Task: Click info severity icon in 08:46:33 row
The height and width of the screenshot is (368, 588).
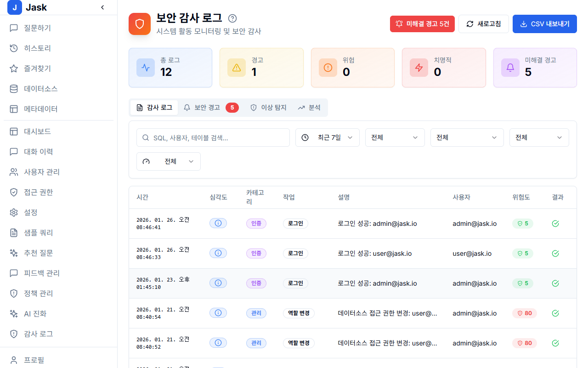Action: click(x=218, y=253)
